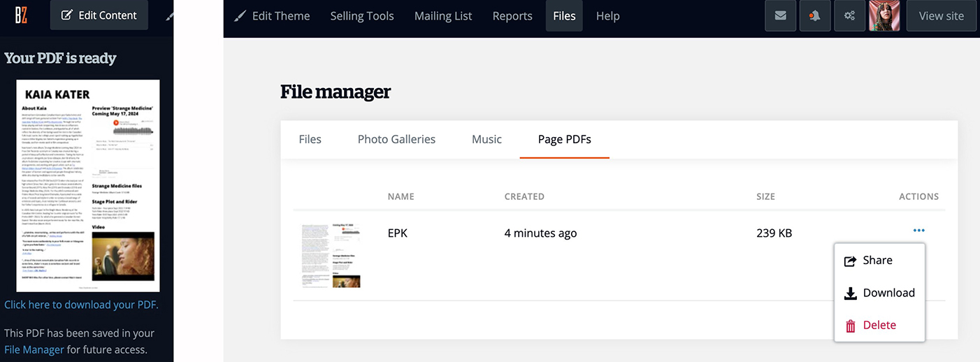
Task: Click the Download arrow icon
Action: coord(850,294)
